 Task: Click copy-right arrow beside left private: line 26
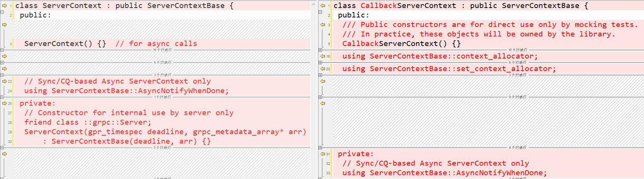4,103
